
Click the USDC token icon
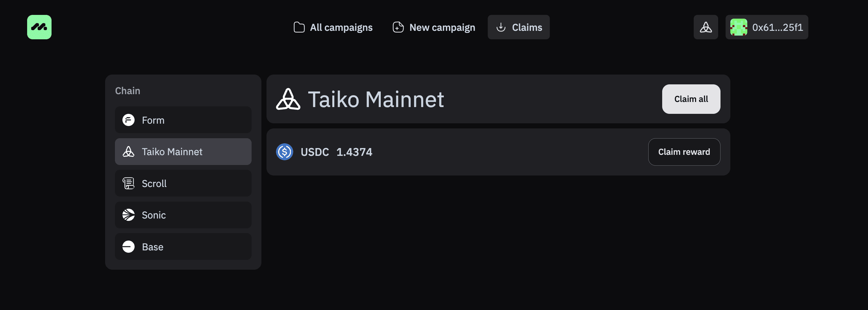tap(285, 152)
